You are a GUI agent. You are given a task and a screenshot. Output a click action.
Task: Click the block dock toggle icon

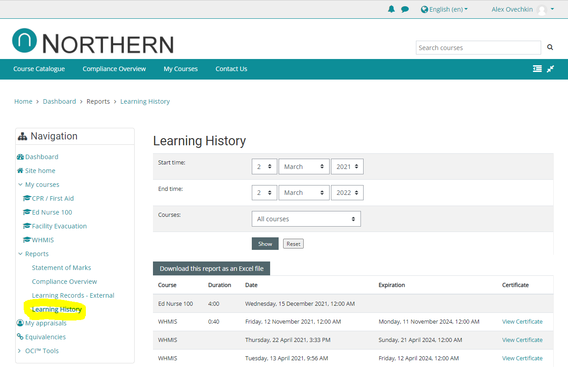pyautogui.click(x=537, y=69)
